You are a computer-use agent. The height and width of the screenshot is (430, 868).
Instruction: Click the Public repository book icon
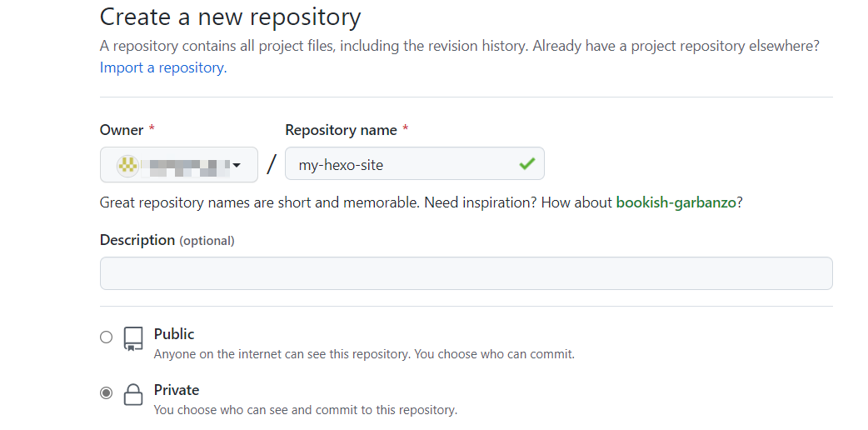pos(133,338)
